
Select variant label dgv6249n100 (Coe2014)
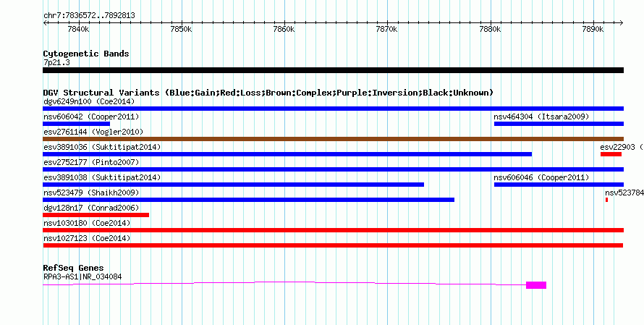coord(89,101)
